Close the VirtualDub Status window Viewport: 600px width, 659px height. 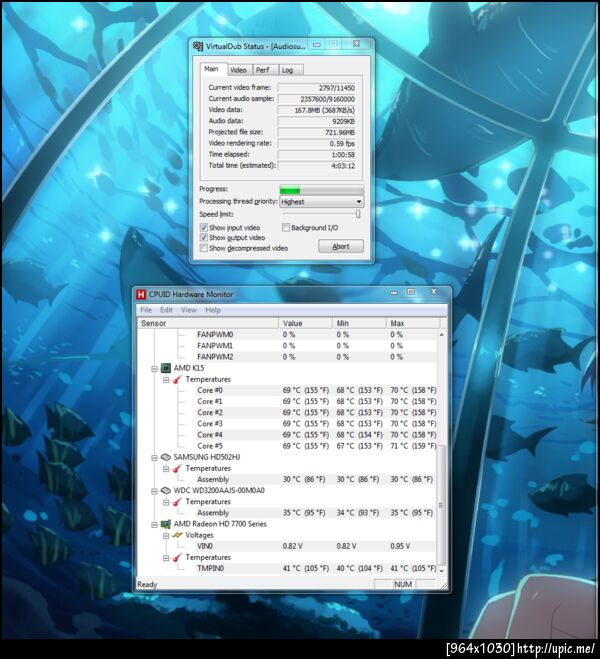click(356, 44)
